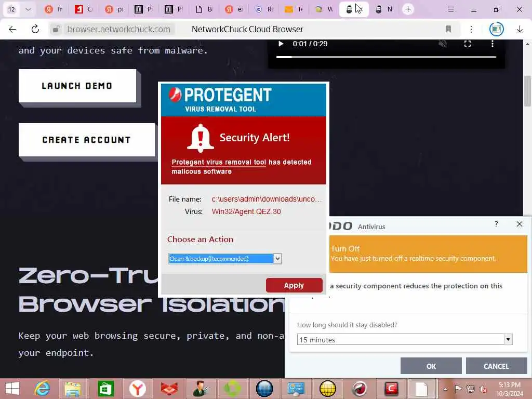The height and width of the screenshot is (399, 532).
Task: Switch to the red 'C' tab
Action: click(84, 9)
